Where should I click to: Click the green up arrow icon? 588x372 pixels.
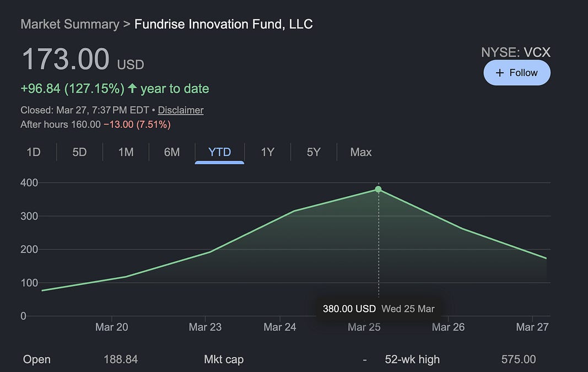pyautogui.click(x=132, y=88)
